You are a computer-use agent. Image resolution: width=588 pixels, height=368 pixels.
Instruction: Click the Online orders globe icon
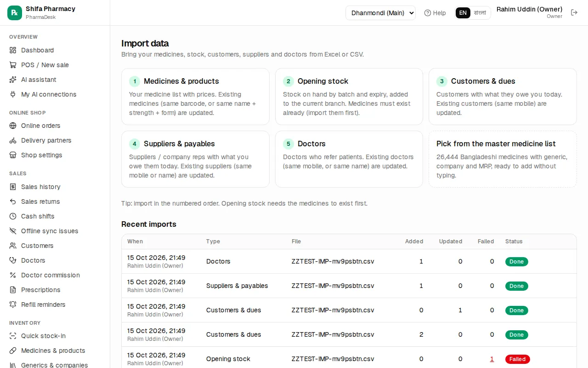(13, 126)
